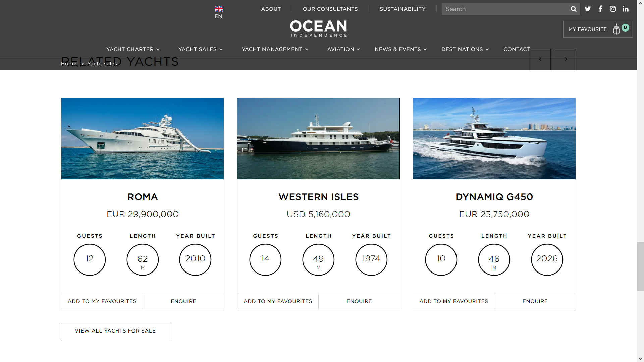The height and width of the screenshot is (362, 644).
Task: Click View All Yachts For Sale
Action: click(115, 331)
